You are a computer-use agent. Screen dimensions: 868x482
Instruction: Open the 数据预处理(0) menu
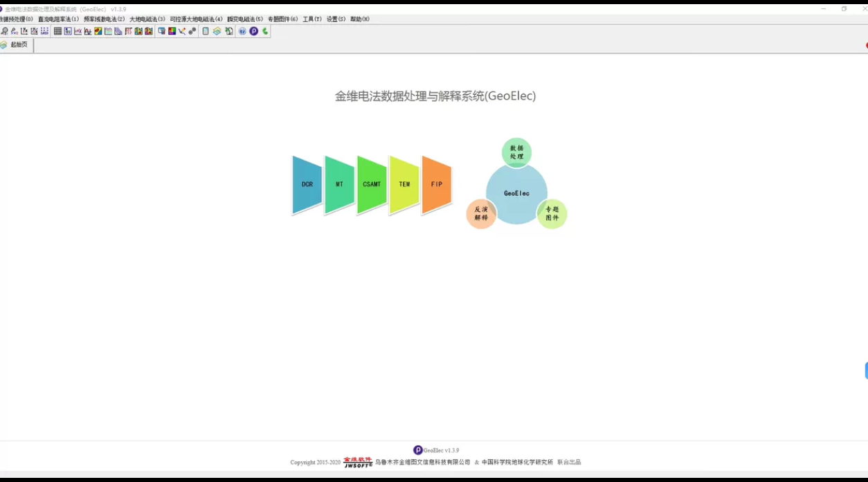pos(16,19)
